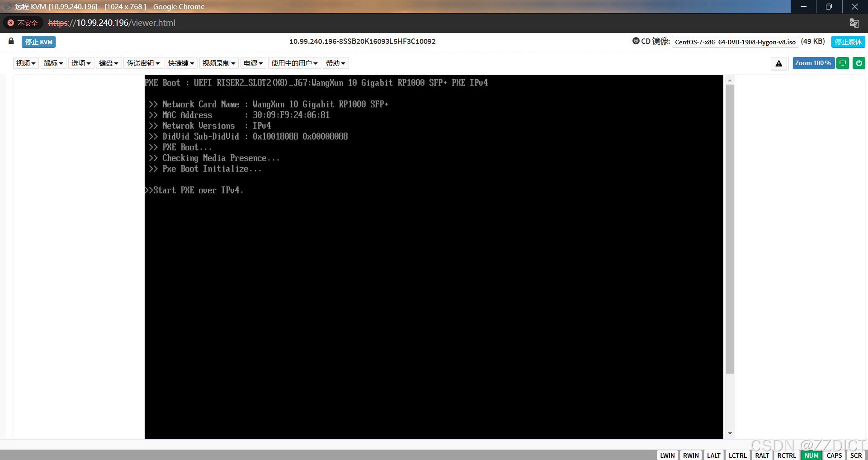Open the 鼠标 dropdown menu
This screenshot has height=460, width=868.
tap(53, 63)
